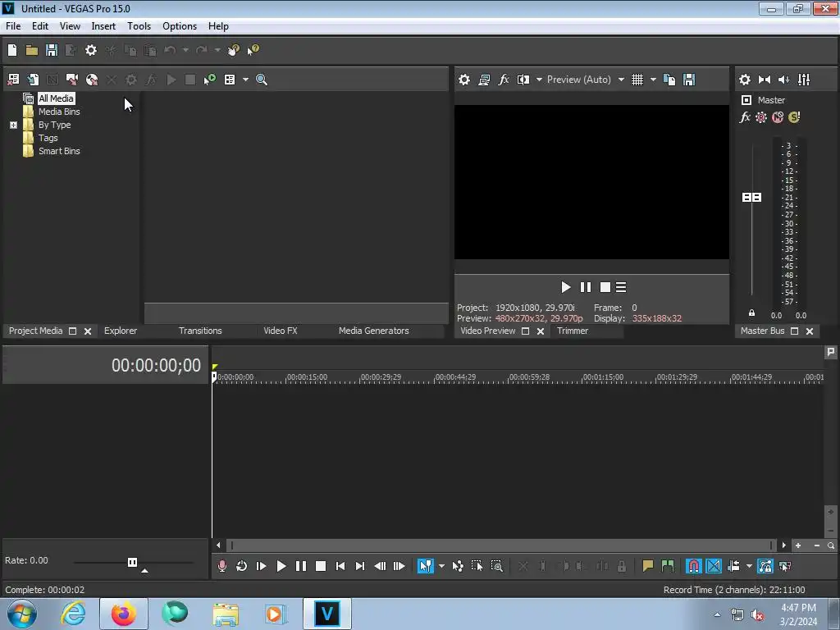Play from the timeline transport bar
Image resolution: width=840 pixels, height=630 pixels.
coord(281,566)
